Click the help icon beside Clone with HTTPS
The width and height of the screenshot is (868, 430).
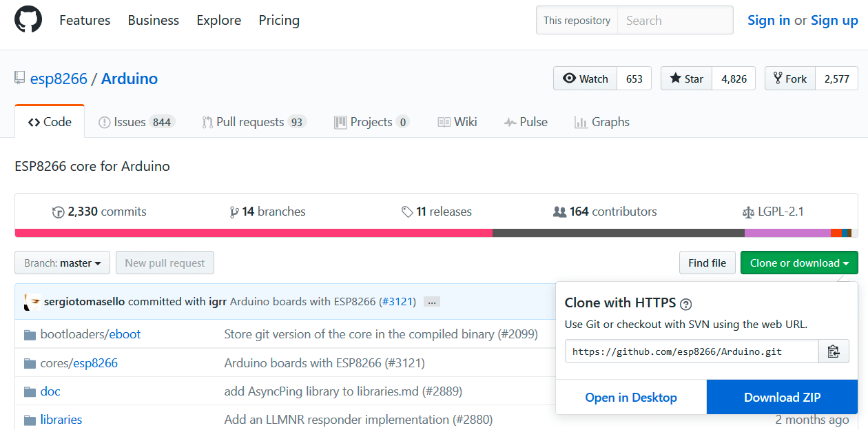pos(685,303)
